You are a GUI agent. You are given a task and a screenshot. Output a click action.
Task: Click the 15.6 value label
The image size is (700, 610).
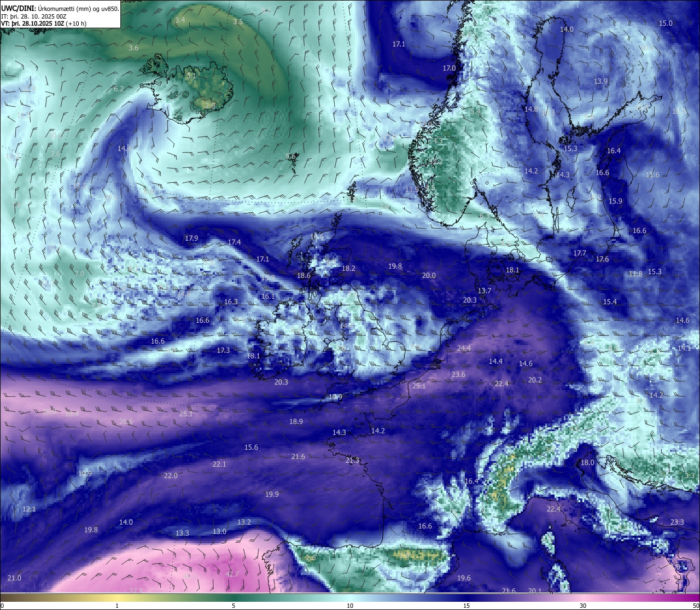click(x=251, y=448)
